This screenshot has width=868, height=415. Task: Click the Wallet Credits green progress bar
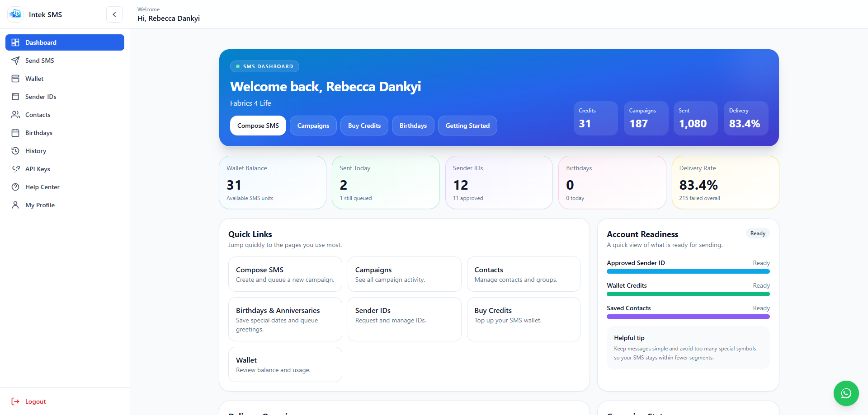click(688, 294)
